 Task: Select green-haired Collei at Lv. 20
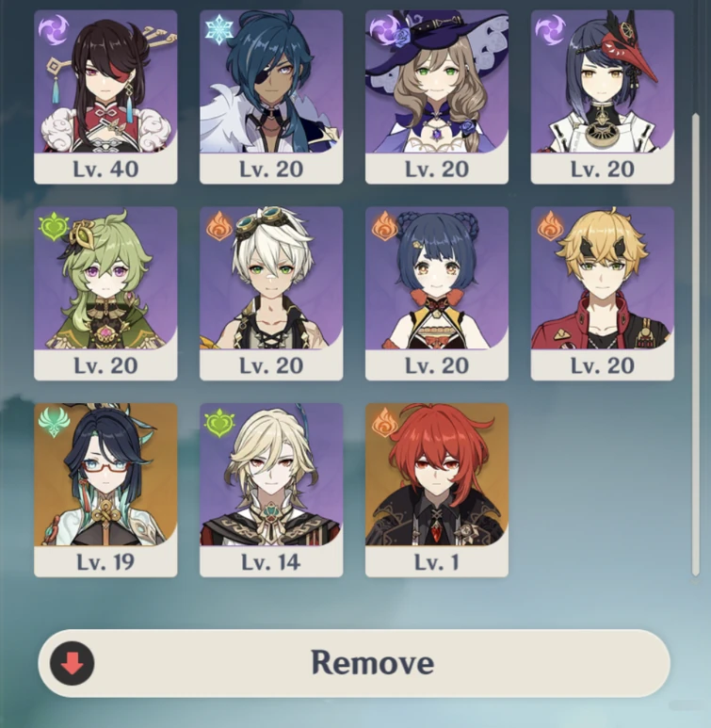[x=105, y=294]
